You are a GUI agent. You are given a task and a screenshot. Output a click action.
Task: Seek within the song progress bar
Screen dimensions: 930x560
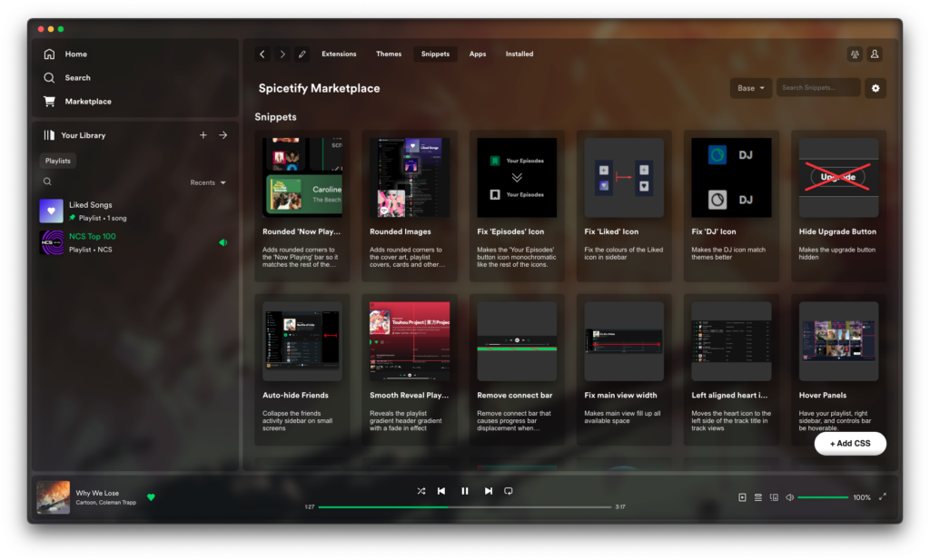[464, 507]
